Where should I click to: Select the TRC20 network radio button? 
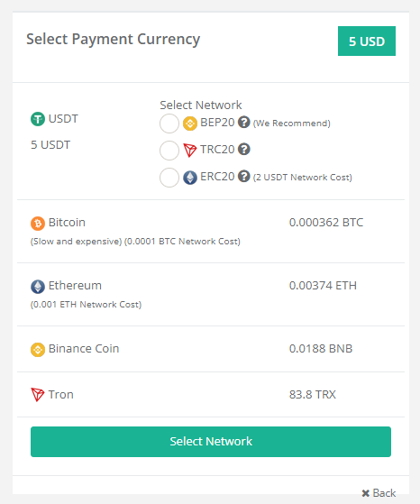click(169, 151)
